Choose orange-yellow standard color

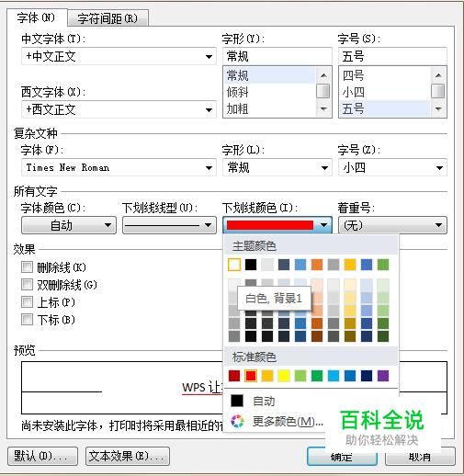tap(267, 376)
